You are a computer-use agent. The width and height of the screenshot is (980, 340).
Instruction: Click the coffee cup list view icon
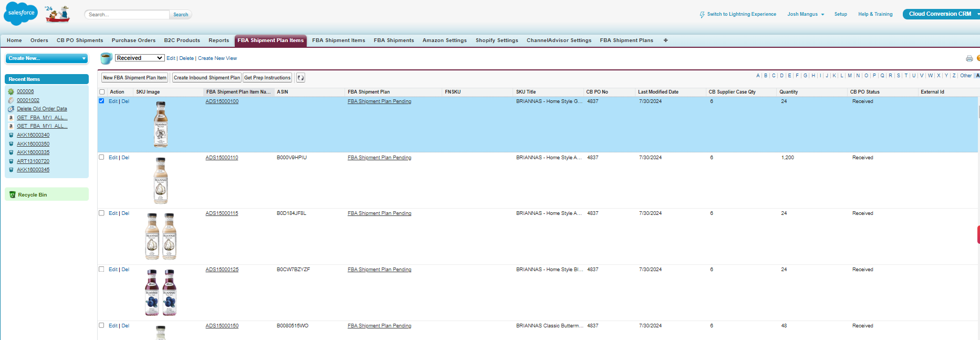106,58
